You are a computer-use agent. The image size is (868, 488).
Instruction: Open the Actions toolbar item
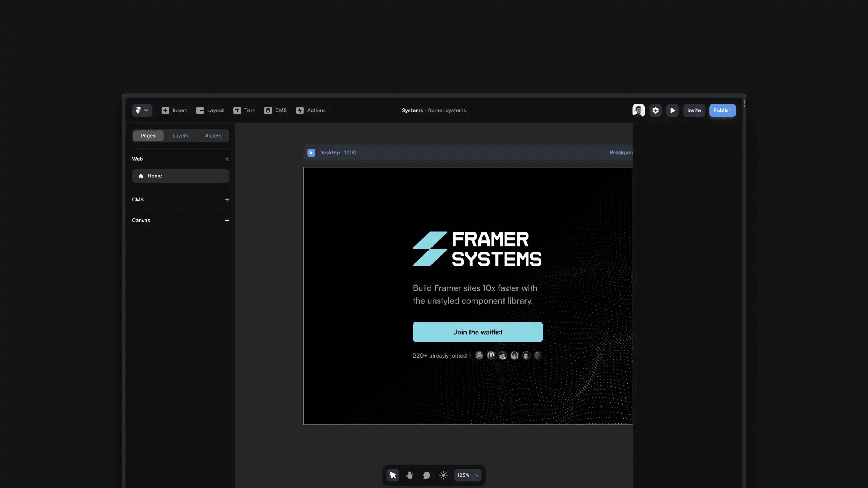[x=311, y=110]
